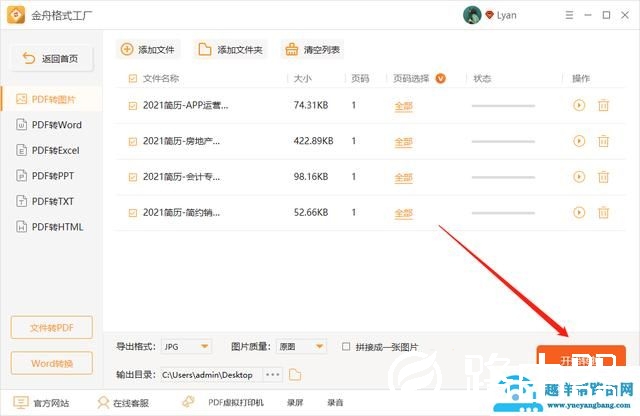
Task: Browse output directory with the three-dot button
Action: pos(273,374)
